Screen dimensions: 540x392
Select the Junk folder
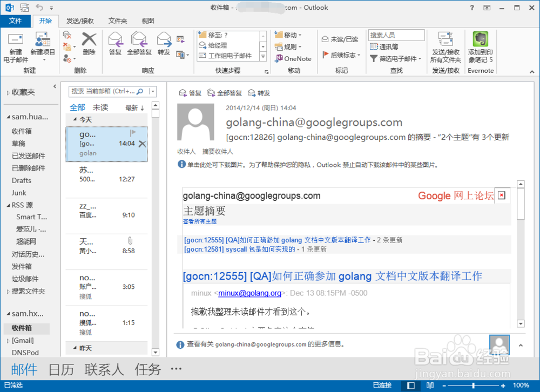click(19, 193)
